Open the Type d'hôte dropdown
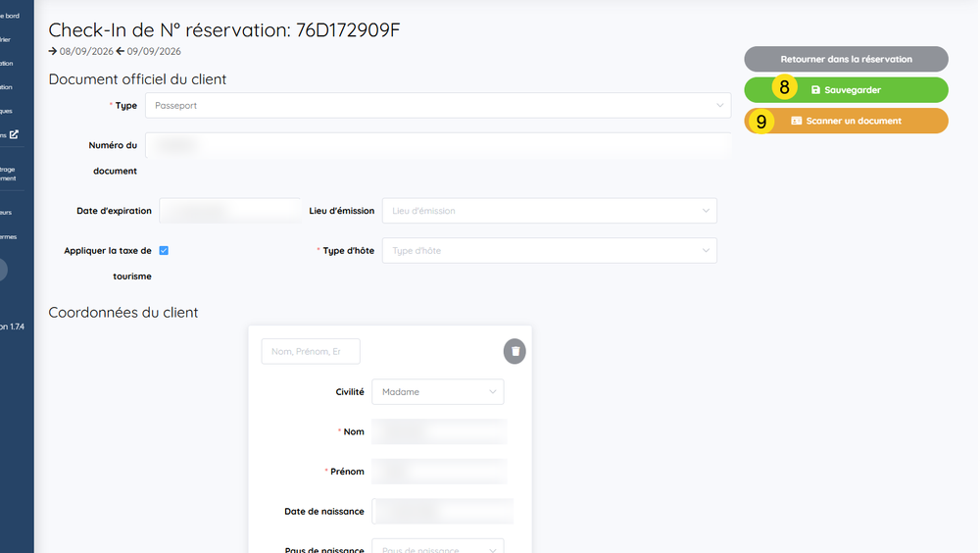The image size is (980, 553). click(x=550, y=250)
